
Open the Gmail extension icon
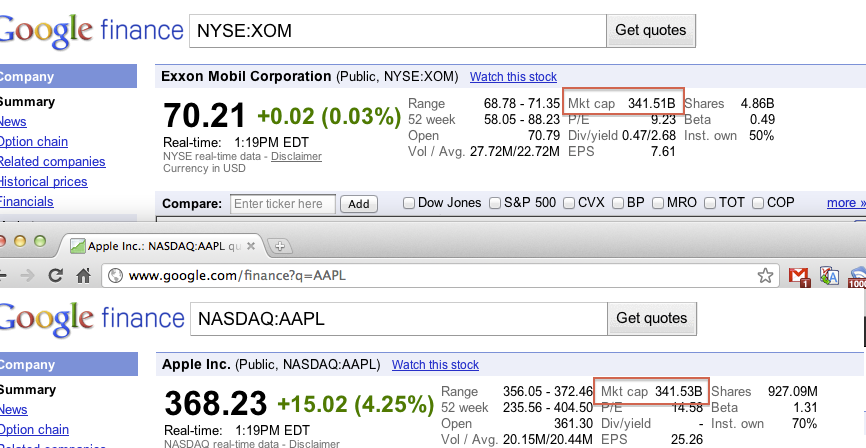coord(798,275)
